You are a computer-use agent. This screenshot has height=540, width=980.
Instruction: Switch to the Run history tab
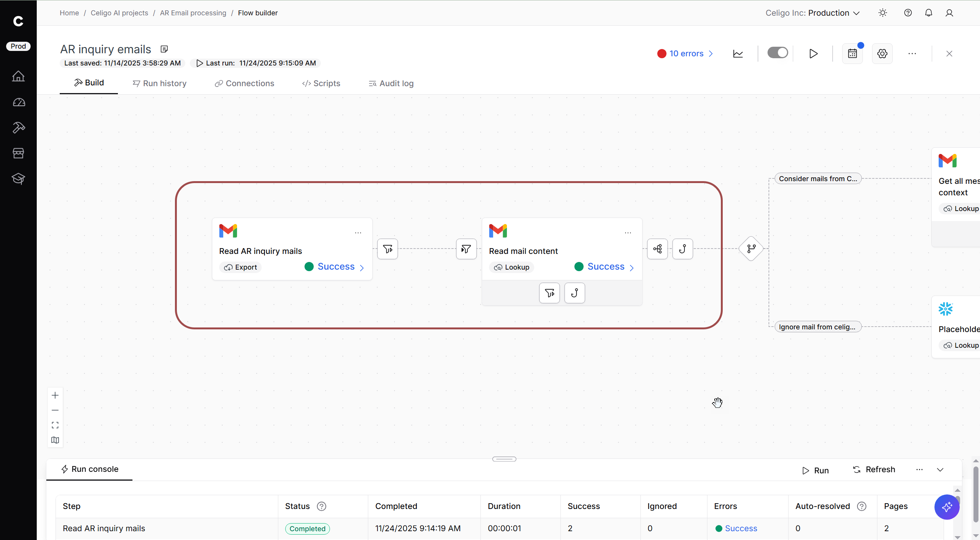pos(160,83)
